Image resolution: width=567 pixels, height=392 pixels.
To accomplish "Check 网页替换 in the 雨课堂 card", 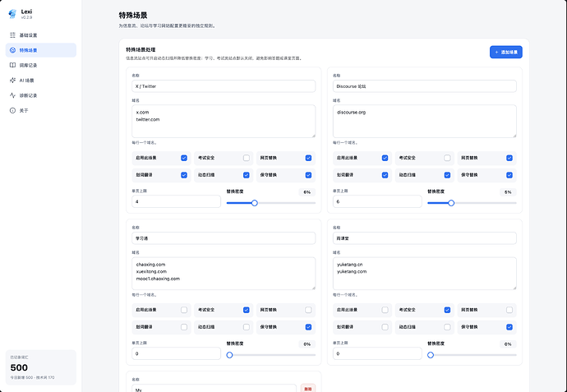I will tap(509, 310).
